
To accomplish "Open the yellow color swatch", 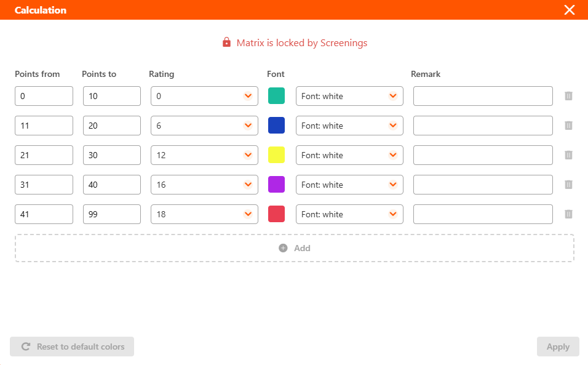I will tap(276, 155).
